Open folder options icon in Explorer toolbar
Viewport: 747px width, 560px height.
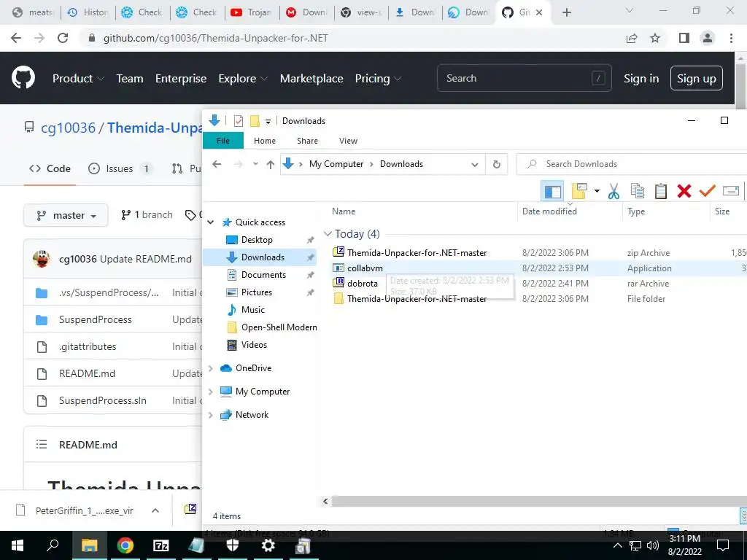578,192
